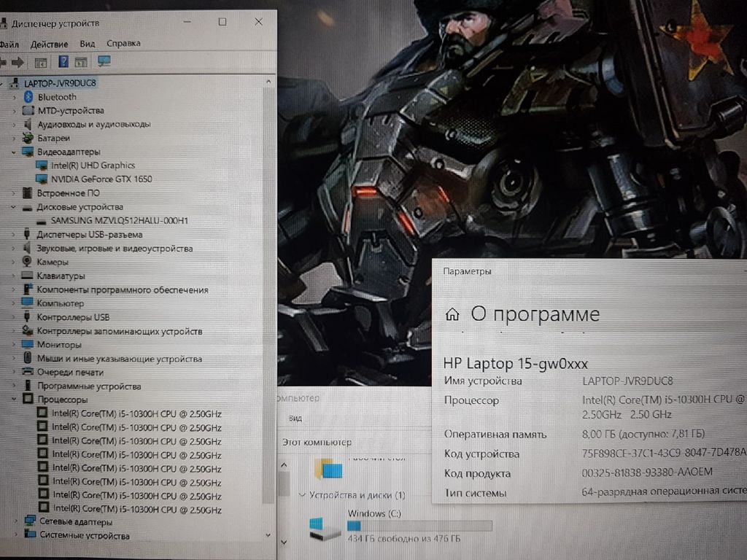Open the Справка menu
Viewport: 747px width, 560px height.
pos(123,44)
